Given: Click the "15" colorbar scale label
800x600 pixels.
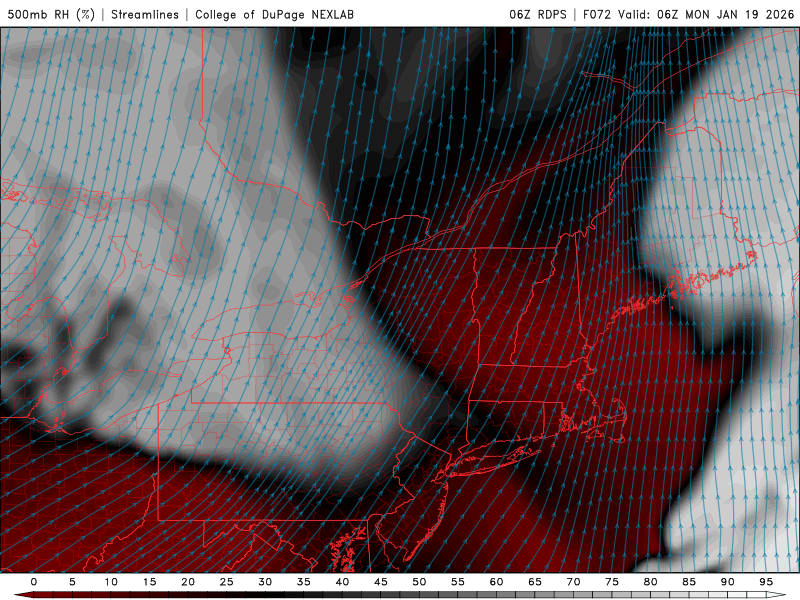Looking at the screenshot, I should pos(149,582).
